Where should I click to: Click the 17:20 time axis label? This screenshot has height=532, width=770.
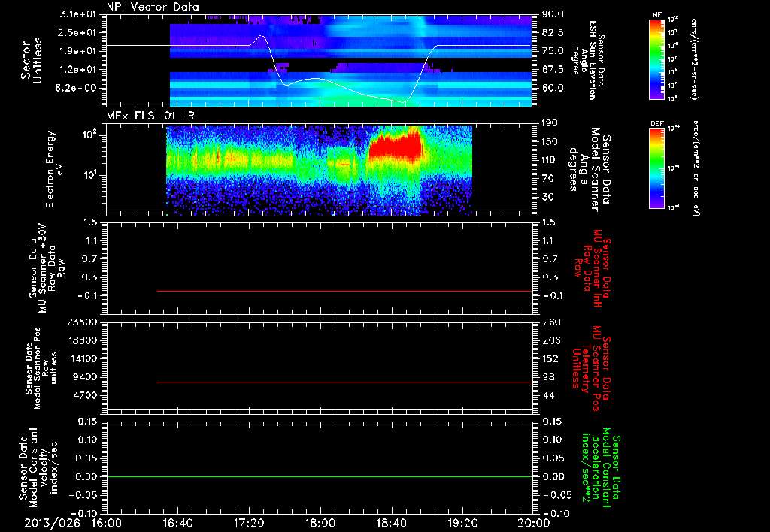click(x=249, y=523)
